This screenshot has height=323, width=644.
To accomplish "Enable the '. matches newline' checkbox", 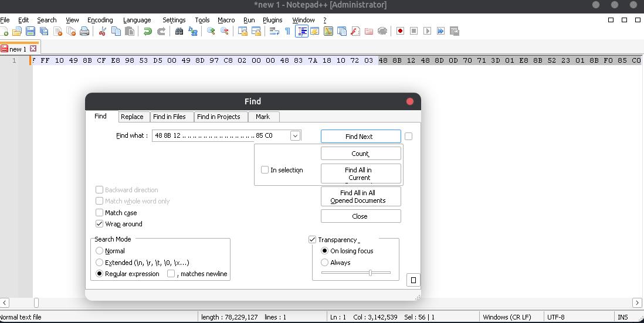I will click(x=171, y=274).
